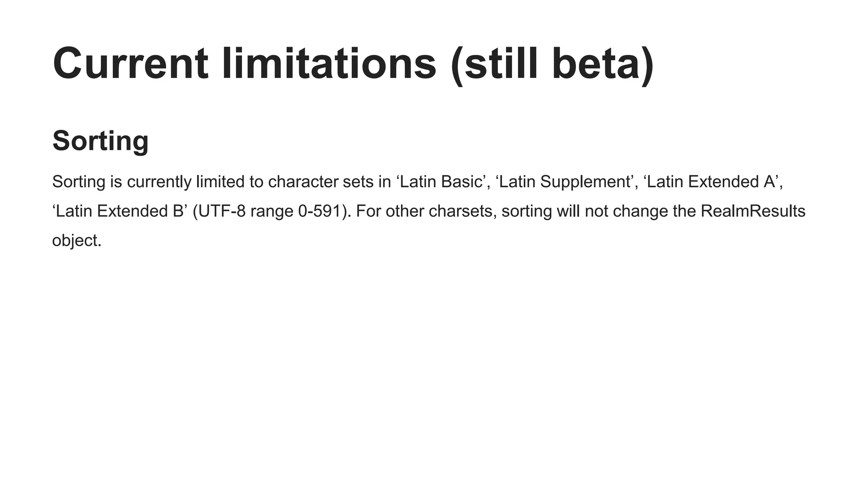Screen dimensions: 868x488
Task: Click the phrase 'character sets in'
Action: pos(329,182)
